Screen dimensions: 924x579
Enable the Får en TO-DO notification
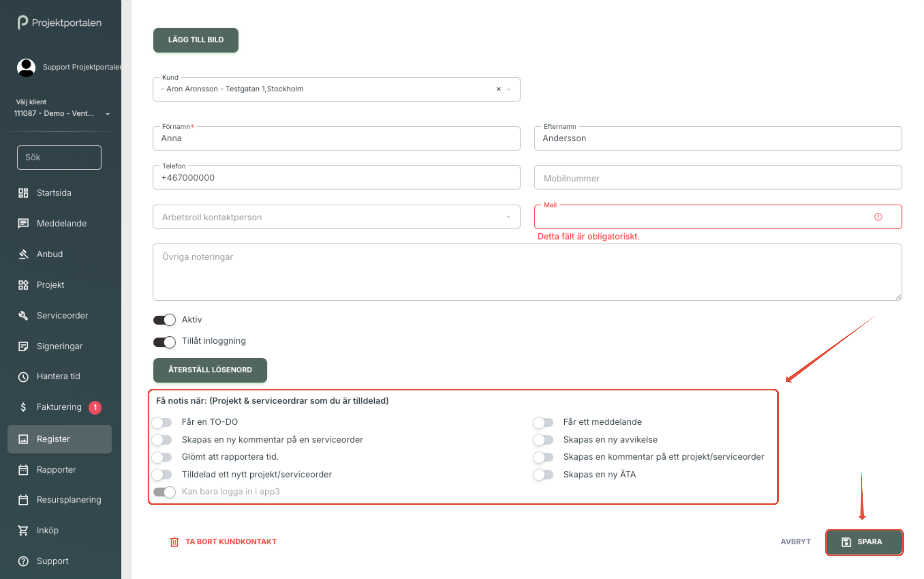point(162,423)
